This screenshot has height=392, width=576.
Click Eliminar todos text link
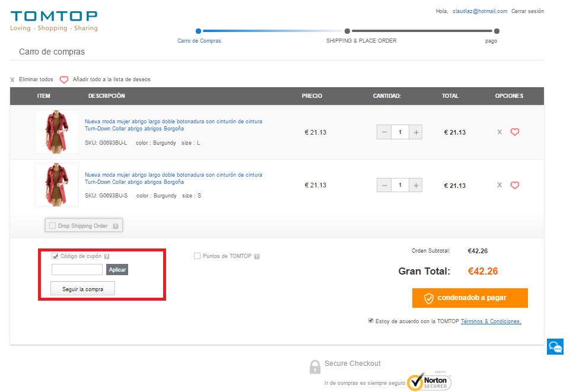tap(36, 79)
